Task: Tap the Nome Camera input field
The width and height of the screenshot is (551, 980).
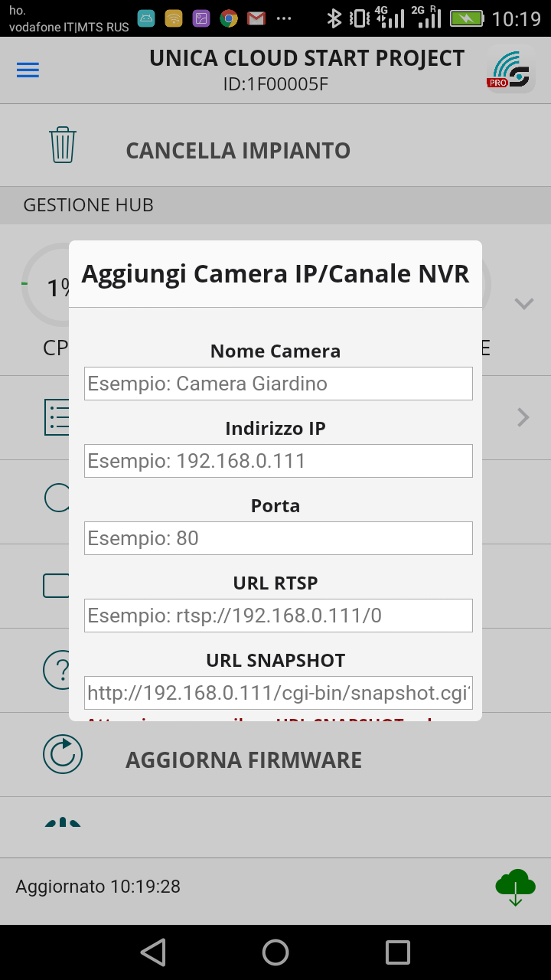Action: click(278, 384)
